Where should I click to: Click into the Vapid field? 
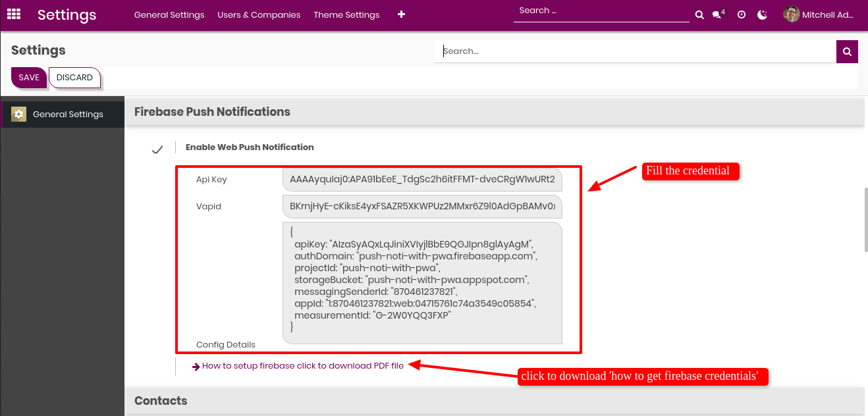coord(422,206)
